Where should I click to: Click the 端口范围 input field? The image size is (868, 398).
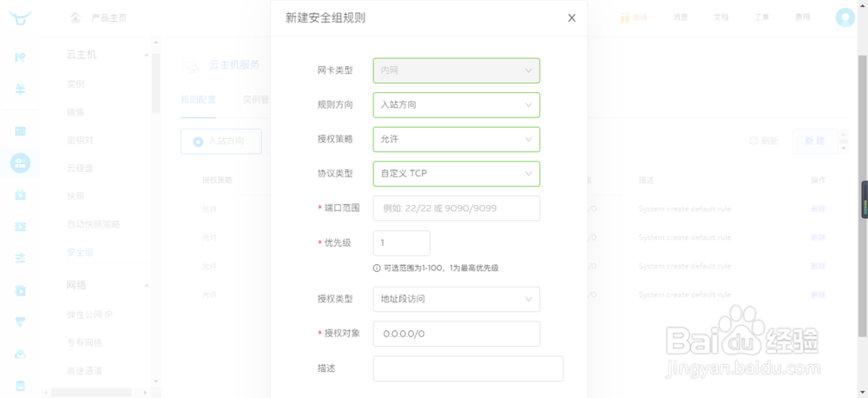coord(456,209)
